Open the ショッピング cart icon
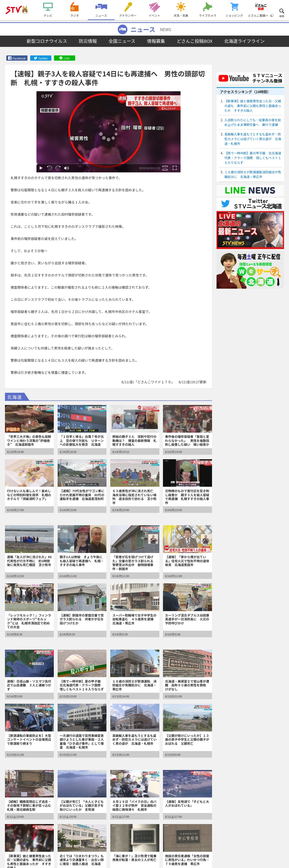Viewport: 289px width, 868px height. (x=234, y=7)
